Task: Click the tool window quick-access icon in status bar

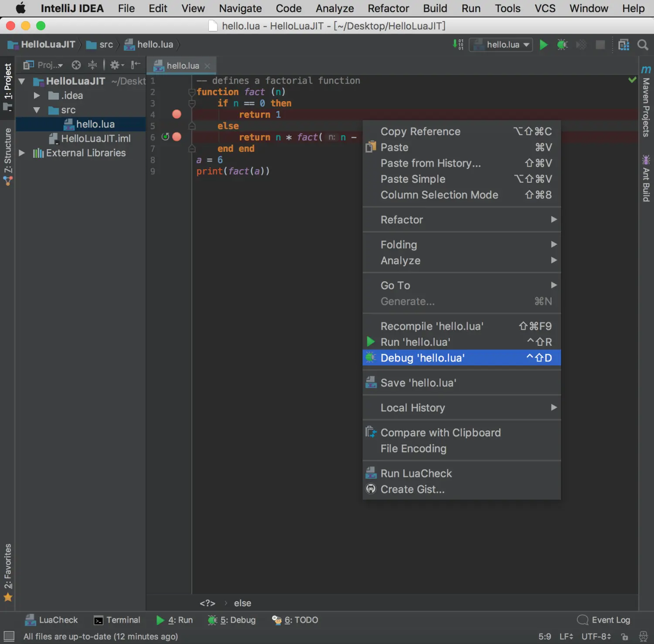Action: (x=9, y=636)
